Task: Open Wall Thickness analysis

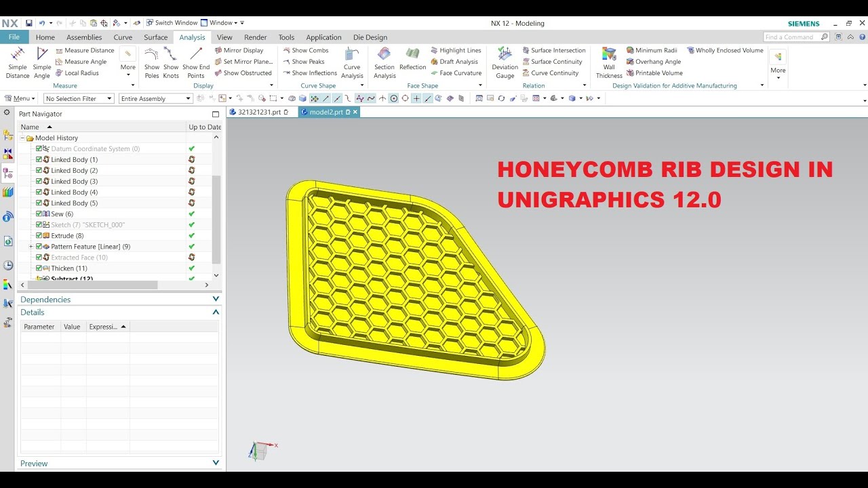Action: pos(609,62)
